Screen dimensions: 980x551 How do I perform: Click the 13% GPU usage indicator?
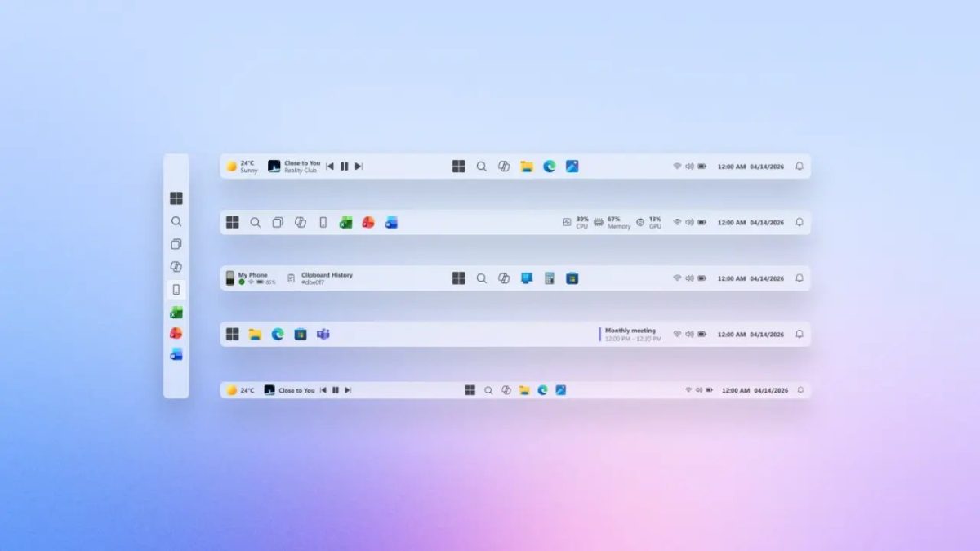click(x=649, y=222)
